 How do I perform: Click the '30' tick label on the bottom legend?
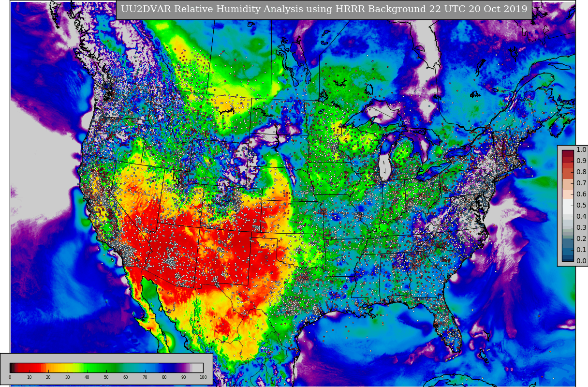(68, 377)
